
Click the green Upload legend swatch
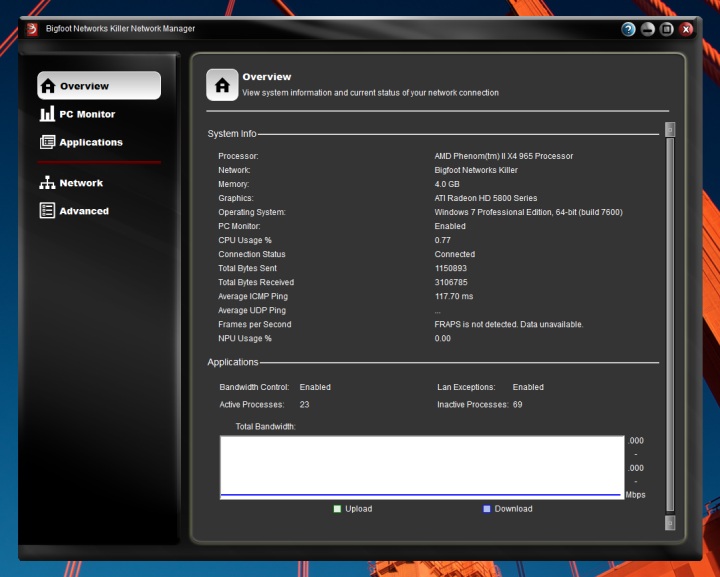pyautogui.click(x=337, y=509)
